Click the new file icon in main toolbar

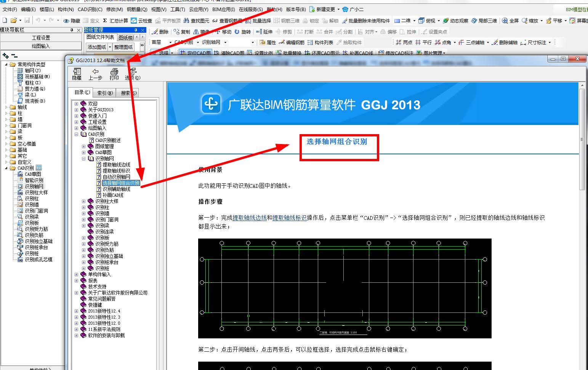(x=5, y=20)
